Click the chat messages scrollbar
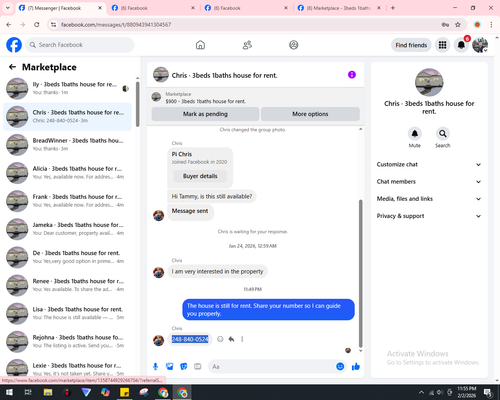This screenshot has width=500, height=400. point(360,273)
